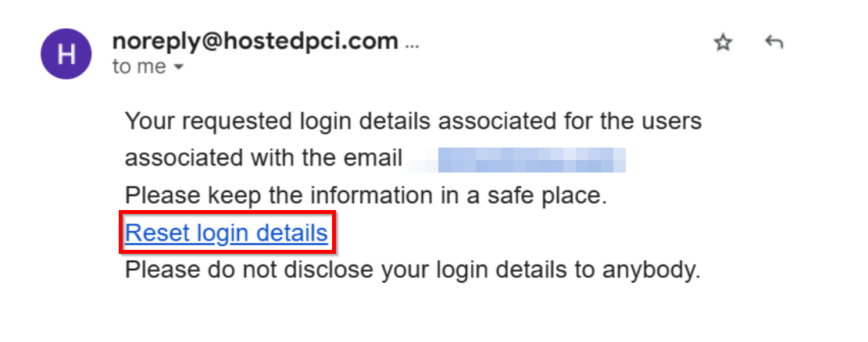Click the reply arrow icon
Screen dimensions: 868x342
[x=774, y=42]
